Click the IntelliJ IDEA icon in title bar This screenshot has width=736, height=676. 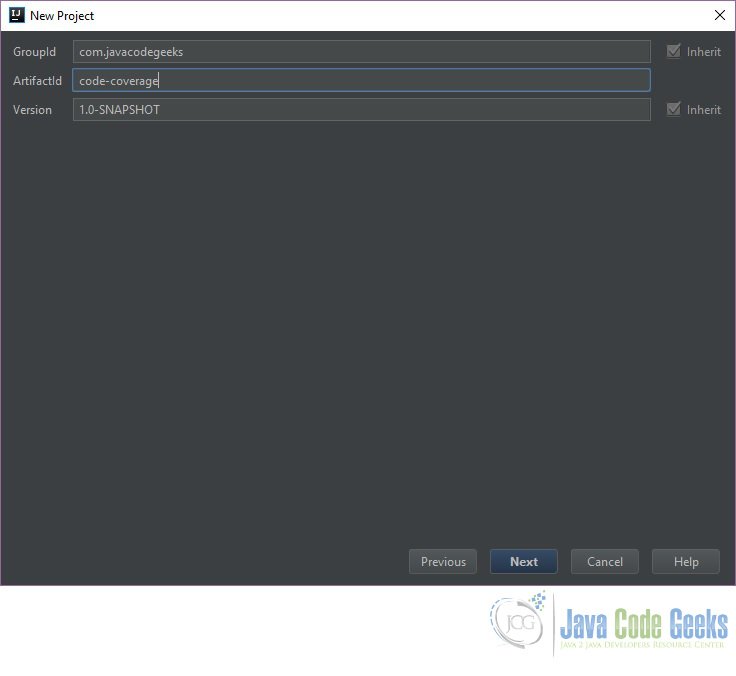click(17, 15)
